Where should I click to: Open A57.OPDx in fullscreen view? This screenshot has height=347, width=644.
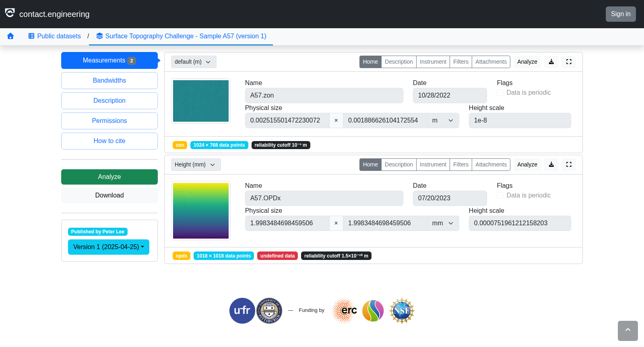(569, 164)
